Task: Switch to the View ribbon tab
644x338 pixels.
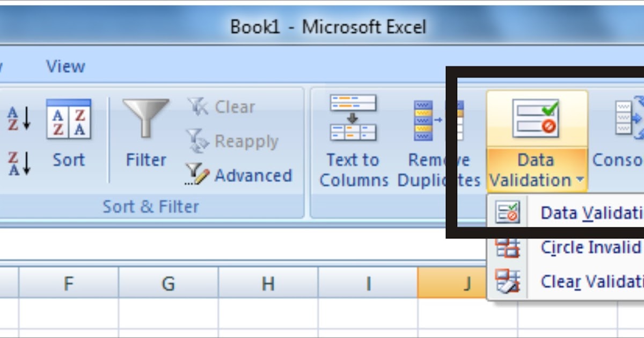Action: 65,67
